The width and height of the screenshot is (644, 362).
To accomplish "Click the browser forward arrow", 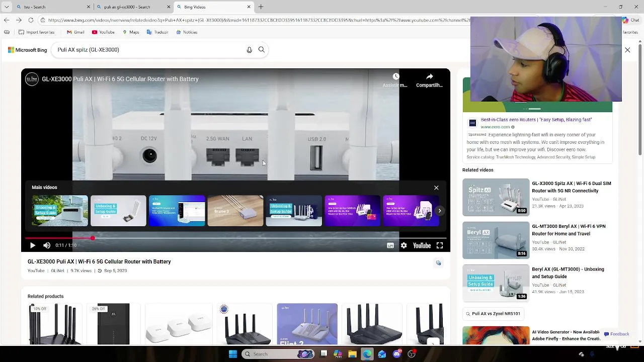I will tap(19, 20).
